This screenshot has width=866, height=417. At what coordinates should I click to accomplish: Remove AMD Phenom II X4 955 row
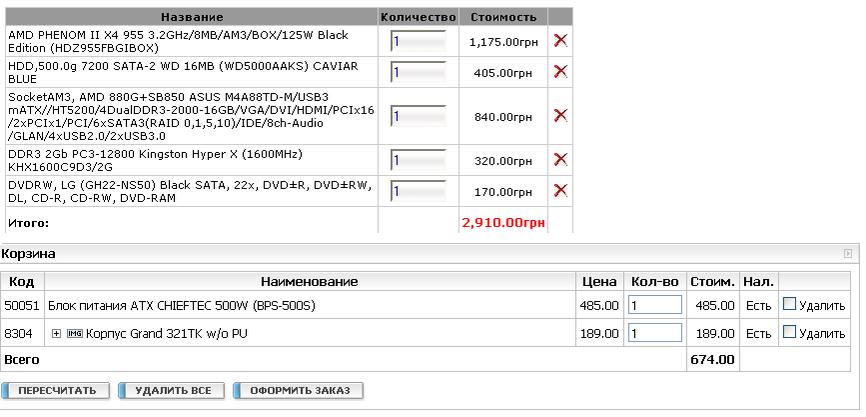560,41
